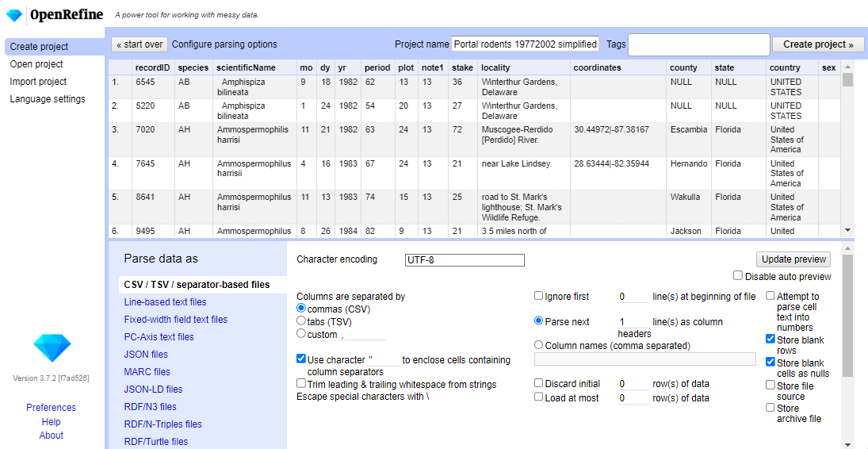Screen dimensions: 868x449
Task: Switch to Import project tab
Action: click(x=38, y=82)
